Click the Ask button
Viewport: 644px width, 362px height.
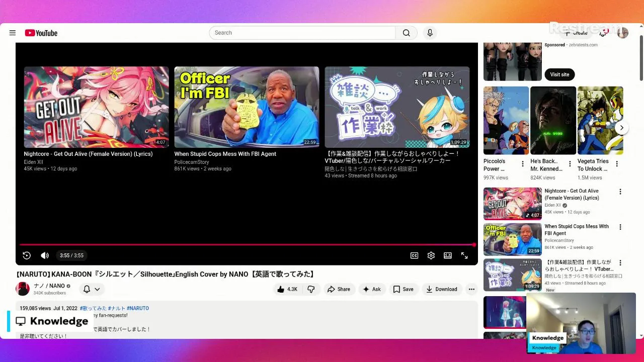point(372,289)
